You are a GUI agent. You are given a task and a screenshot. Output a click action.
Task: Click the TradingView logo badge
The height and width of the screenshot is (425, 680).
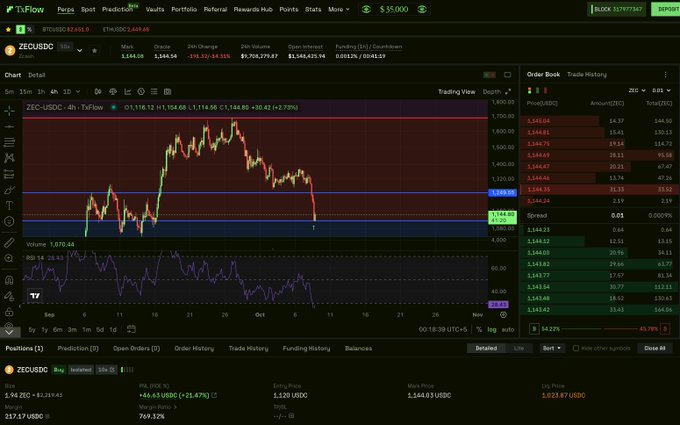[35, 296]
